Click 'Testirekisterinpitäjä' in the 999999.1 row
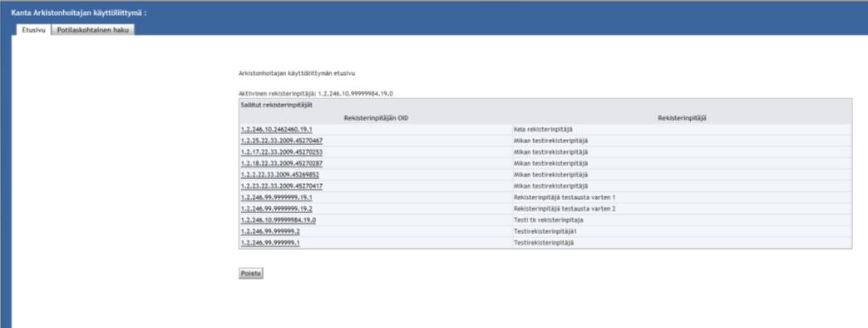The width and height of the screenshot is (868, 328). tap(544, 243)
